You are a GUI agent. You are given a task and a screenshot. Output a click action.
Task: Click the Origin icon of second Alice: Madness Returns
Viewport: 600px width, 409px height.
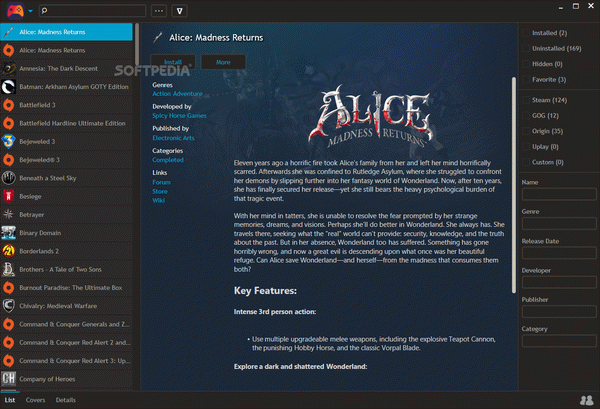(8, 50)
